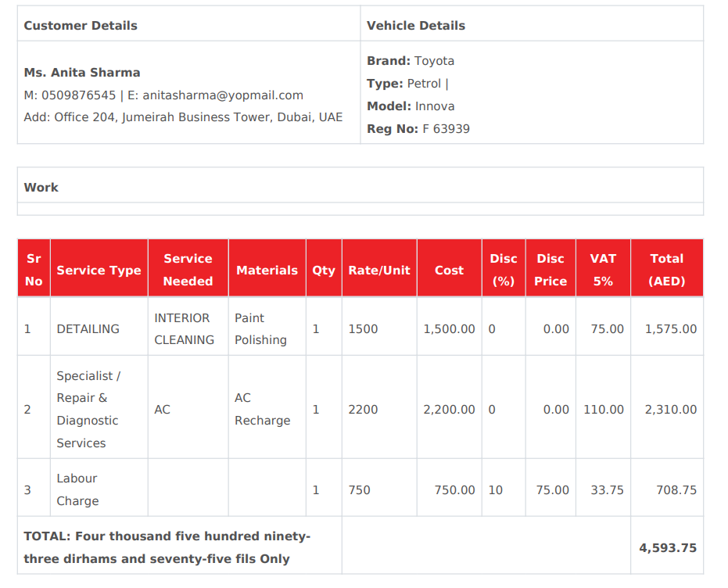Click the Rate/Unit column header
The image size is (728, 588).
[379, 271]
